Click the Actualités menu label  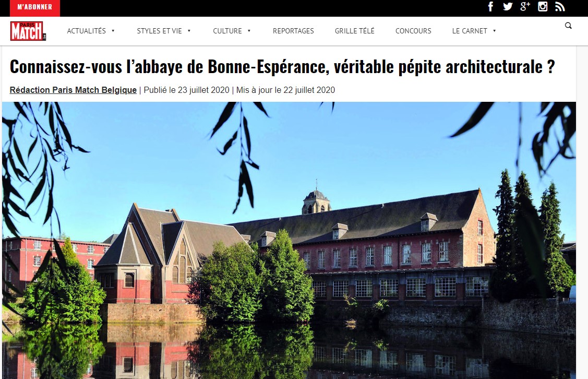pos(86,31)
